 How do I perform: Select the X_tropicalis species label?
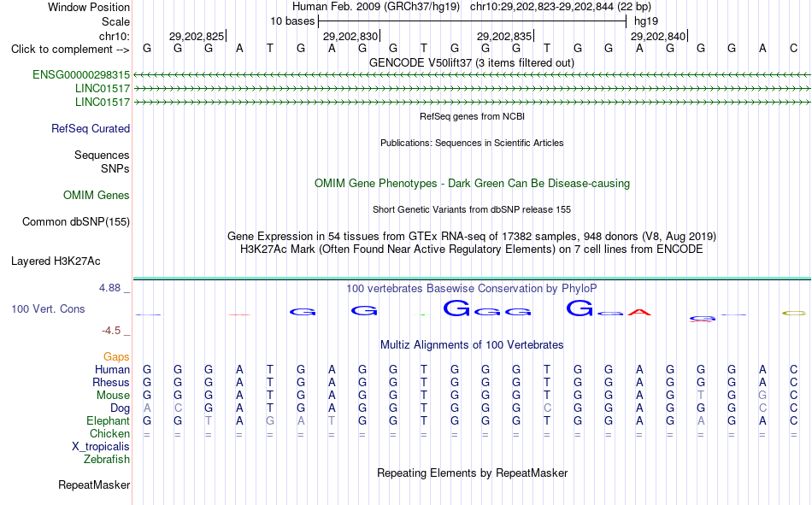click(101, 447)
